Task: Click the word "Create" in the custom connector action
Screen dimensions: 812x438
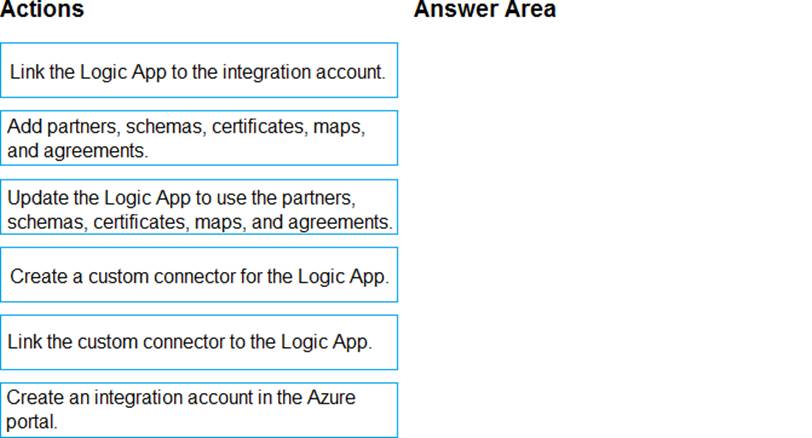Action: pyautogui.click(x=38, y=276)
